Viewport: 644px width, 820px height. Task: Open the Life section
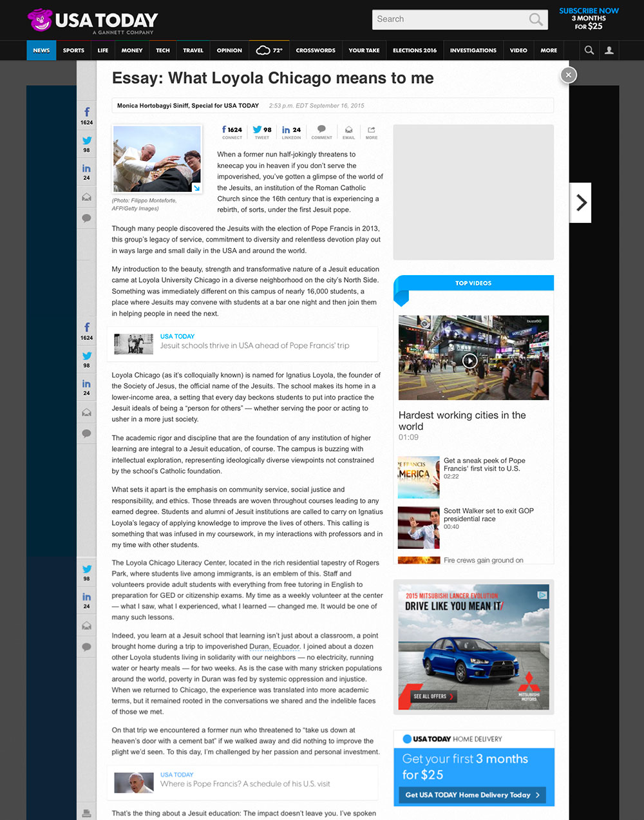pos(103,50)
